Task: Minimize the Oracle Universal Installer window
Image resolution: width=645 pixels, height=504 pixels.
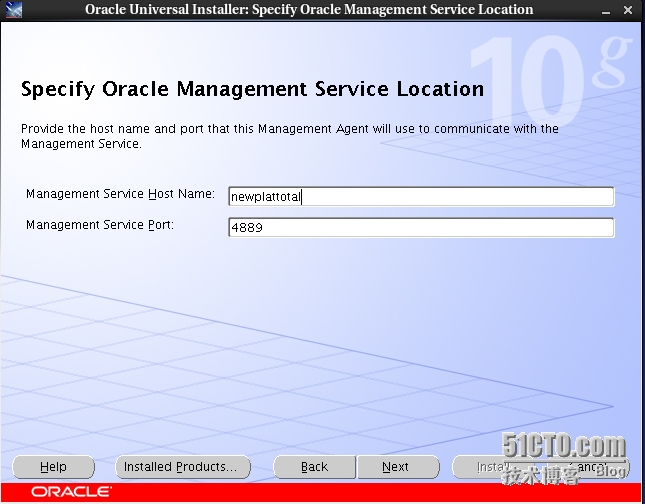Action: pyautogui.click(x=606, y=10)
